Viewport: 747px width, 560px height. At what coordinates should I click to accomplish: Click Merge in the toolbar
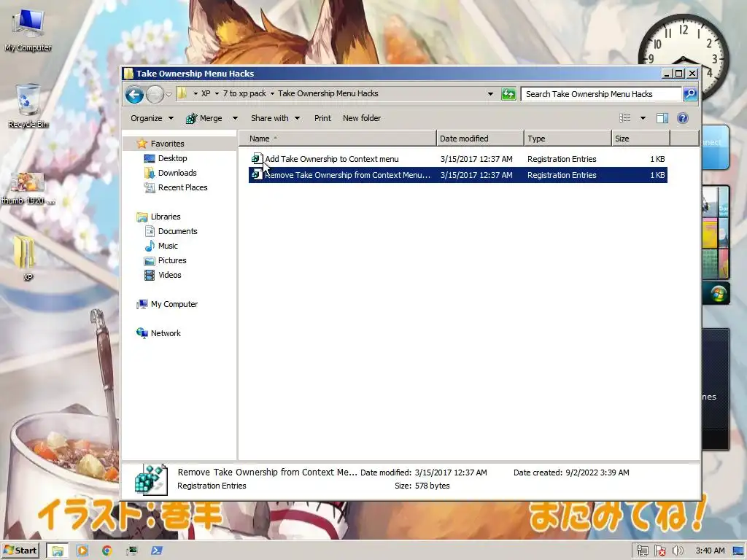pos(204,118)
